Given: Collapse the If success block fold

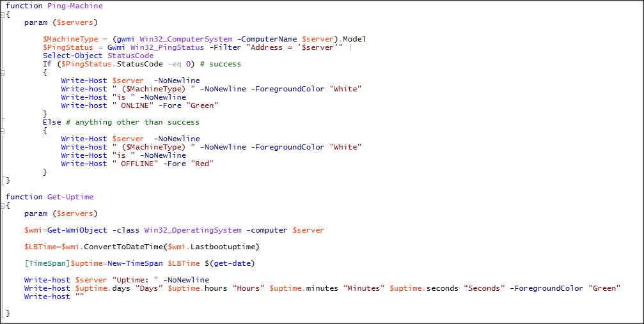Looking at the screenshot, I should 3,73.
